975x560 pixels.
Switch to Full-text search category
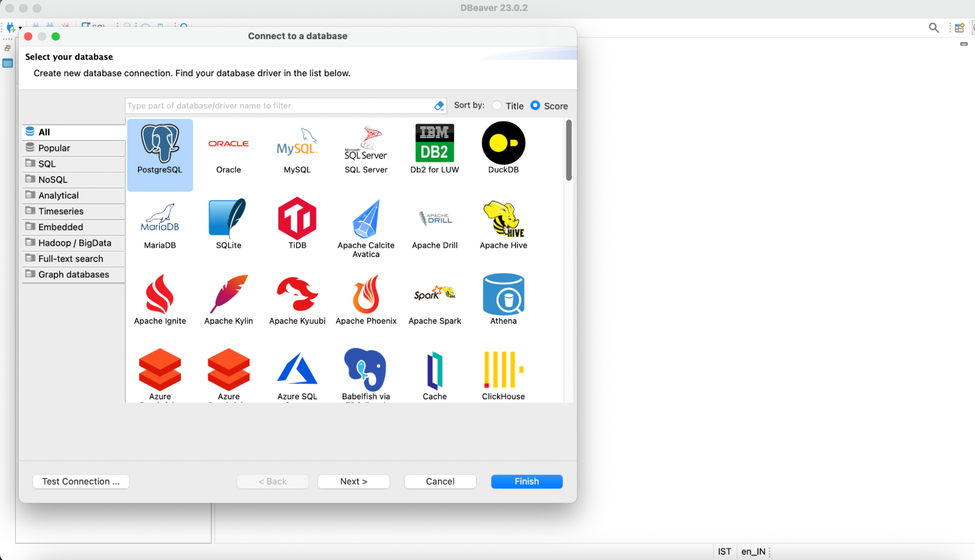pyautogui.click(x=74, y=259)
